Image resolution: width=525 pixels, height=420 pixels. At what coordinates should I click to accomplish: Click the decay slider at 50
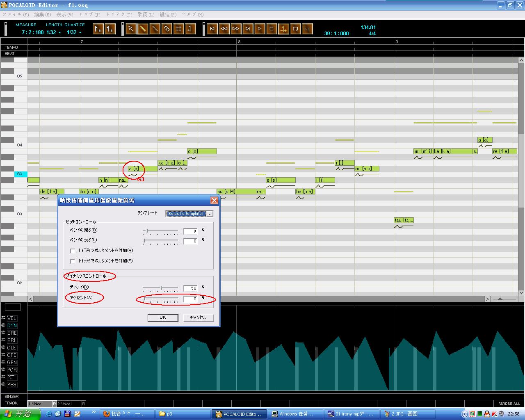tap(161, 288)
